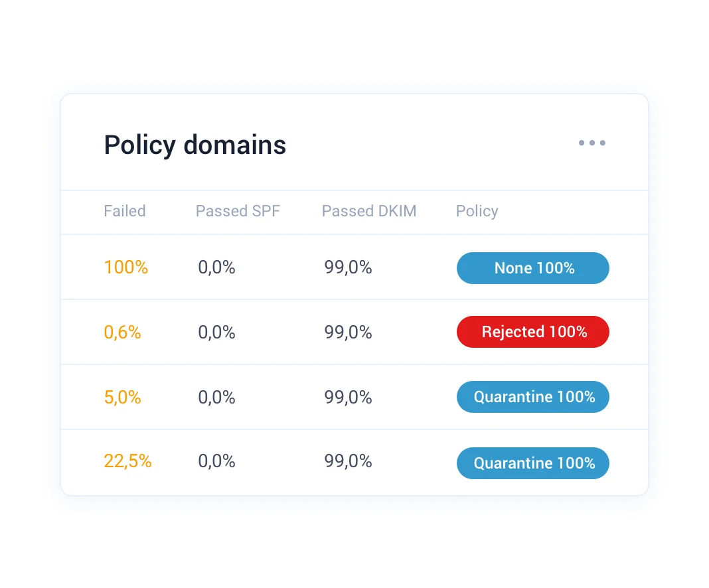The width and height of the screenshot is (709, 588).
Task: Sort by the Passed SPF column header
Action: pyautogui.click(x=238, y=211)
